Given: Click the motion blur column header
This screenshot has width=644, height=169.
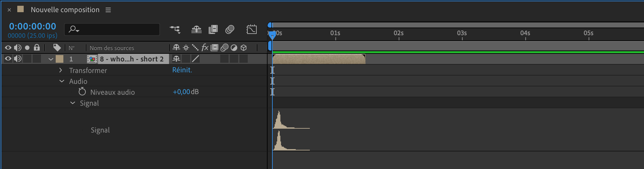Looking at the screenshot, I should (x=224, y=48).
